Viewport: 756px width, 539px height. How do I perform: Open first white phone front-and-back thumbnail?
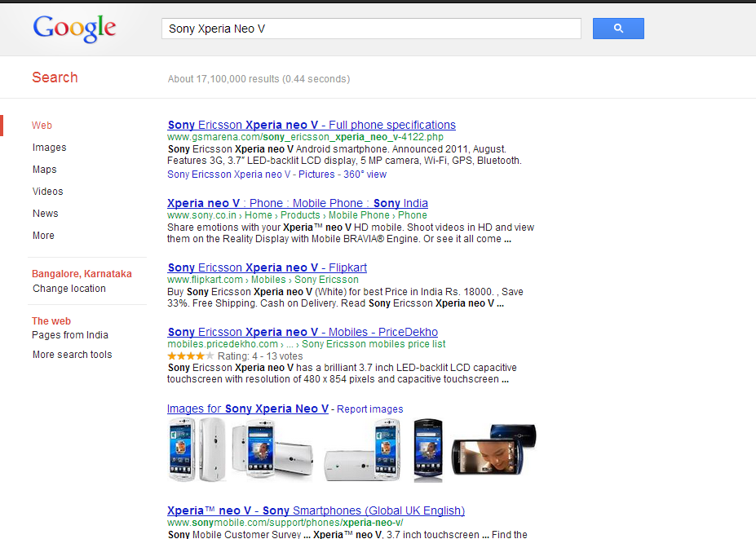[197, 450]
